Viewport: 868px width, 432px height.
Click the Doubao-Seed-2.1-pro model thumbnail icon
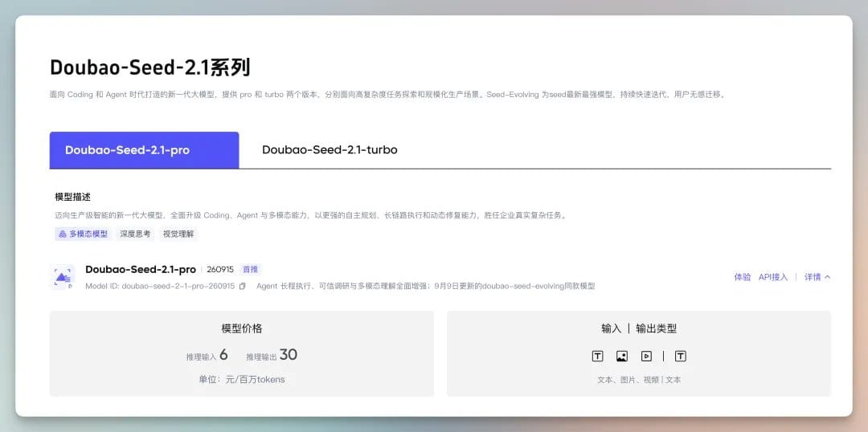click(x=63, y=276)
